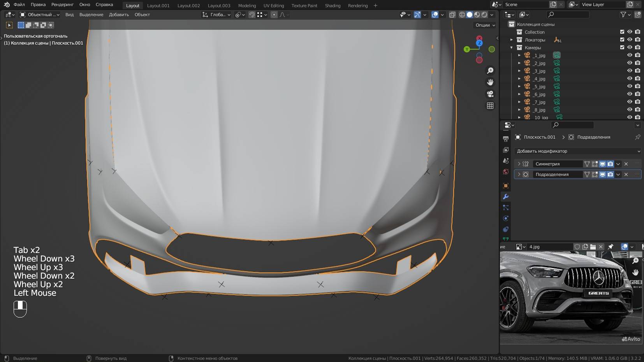Pin the properties editor context
644x362 pixels.
pos(637,137)
